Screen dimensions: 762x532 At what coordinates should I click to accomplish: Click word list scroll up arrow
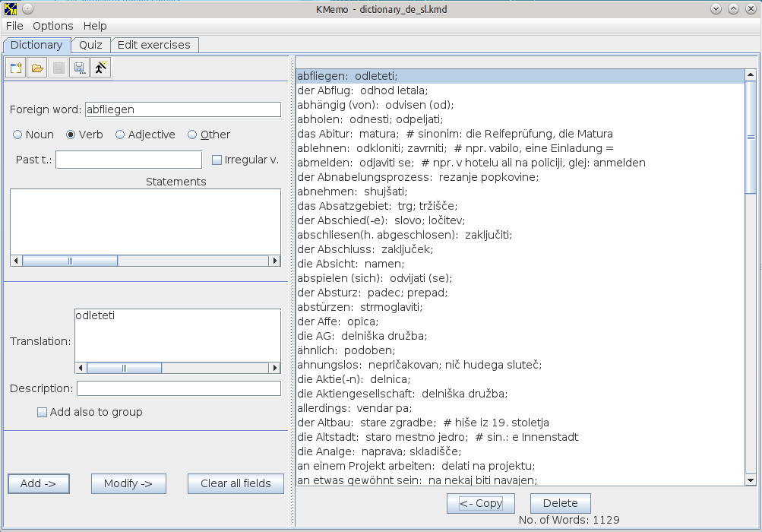tap(751, 75)
